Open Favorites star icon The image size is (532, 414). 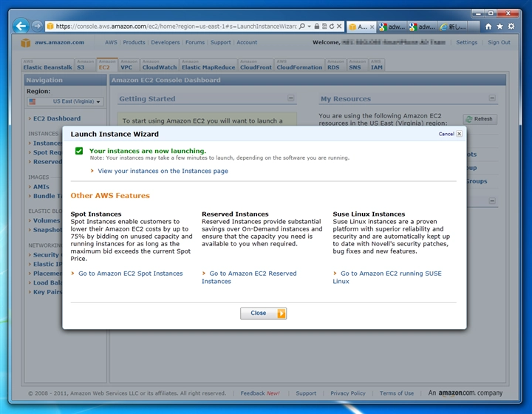pos(499,26)
